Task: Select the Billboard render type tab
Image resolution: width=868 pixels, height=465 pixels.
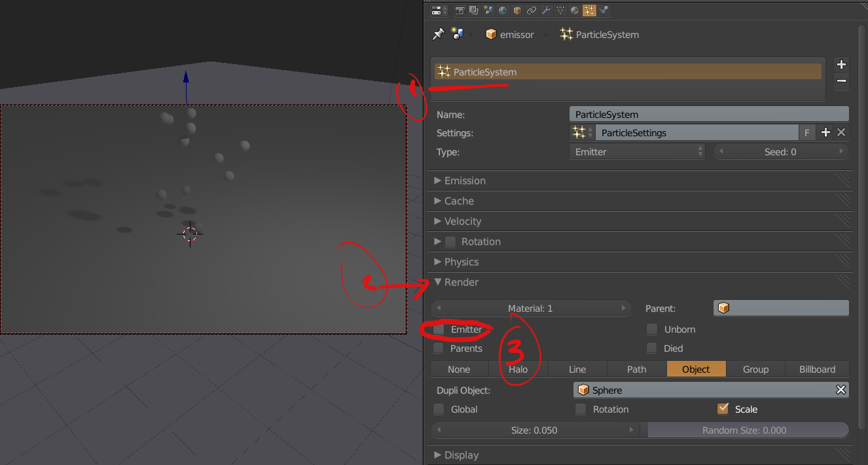Action: click(817, 369)
